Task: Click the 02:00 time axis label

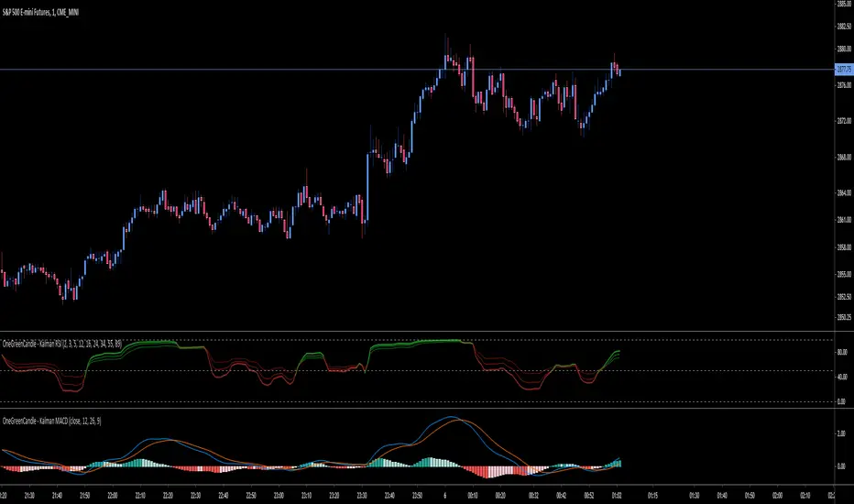Action: [777, 496]
